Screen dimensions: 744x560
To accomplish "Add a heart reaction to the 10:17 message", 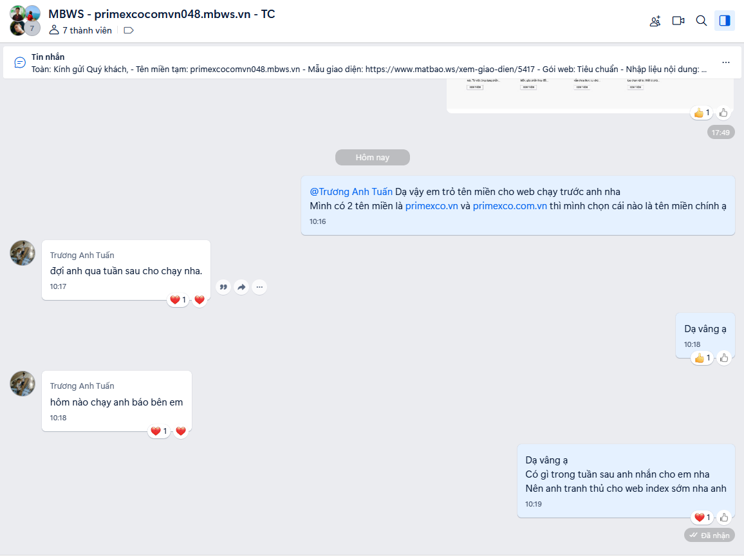I will [200, 300].
